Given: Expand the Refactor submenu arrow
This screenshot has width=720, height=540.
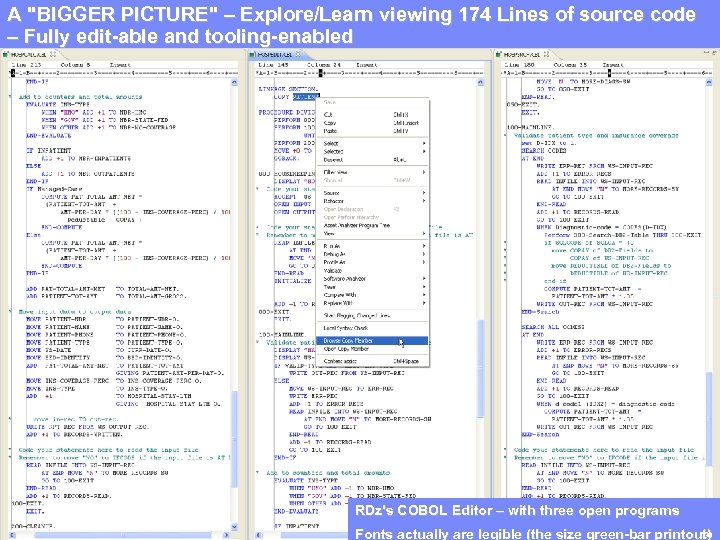Looking at the screenshot, I should 424,201.
